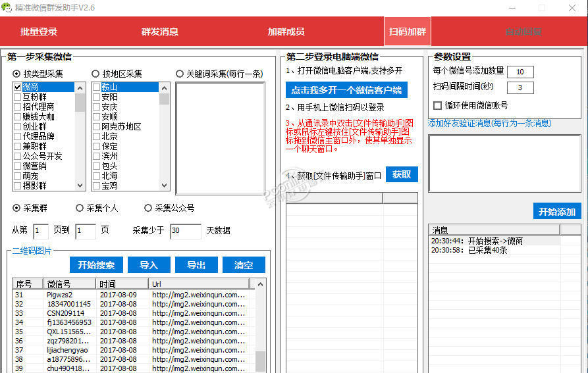Sort by 微信号 column header
588x373 pixels.
[69, 284]
